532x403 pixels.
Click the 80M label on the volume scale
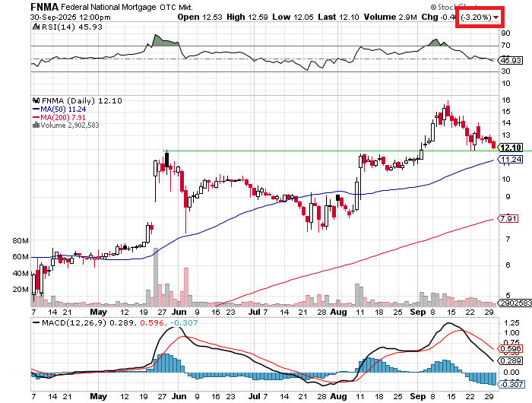(21, 241)
